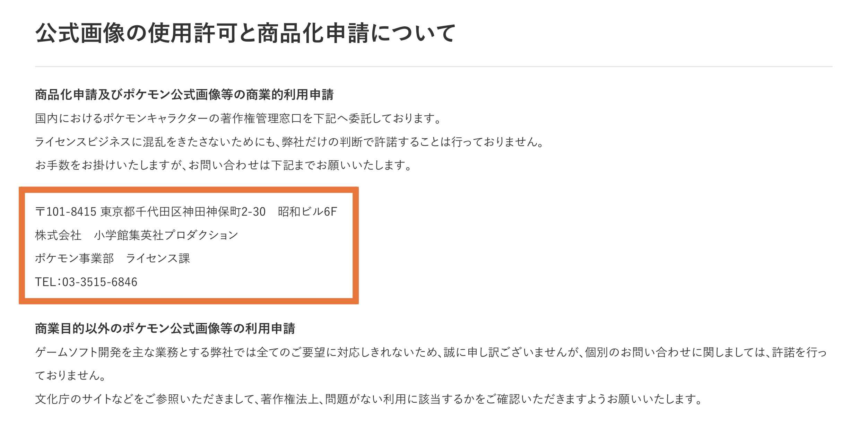Click the line ておりません。

[70, 376]
